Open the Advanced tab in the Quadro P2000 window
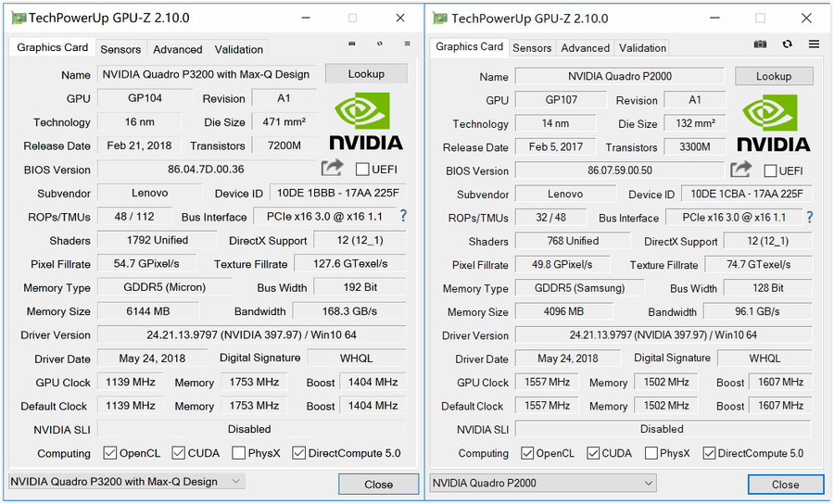 point(585,48)
